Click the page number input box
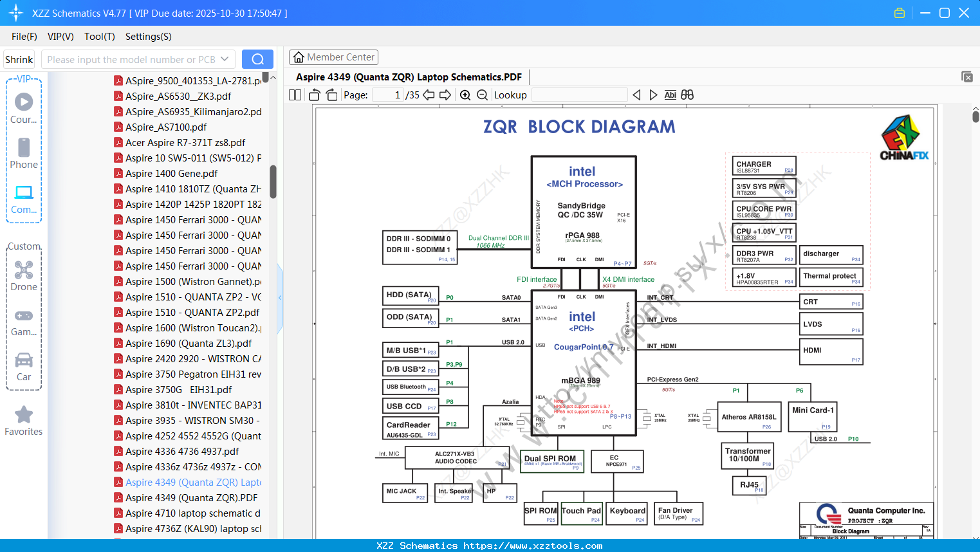The width and height of the screenshot is (980, 552). [x=388, y=95]
